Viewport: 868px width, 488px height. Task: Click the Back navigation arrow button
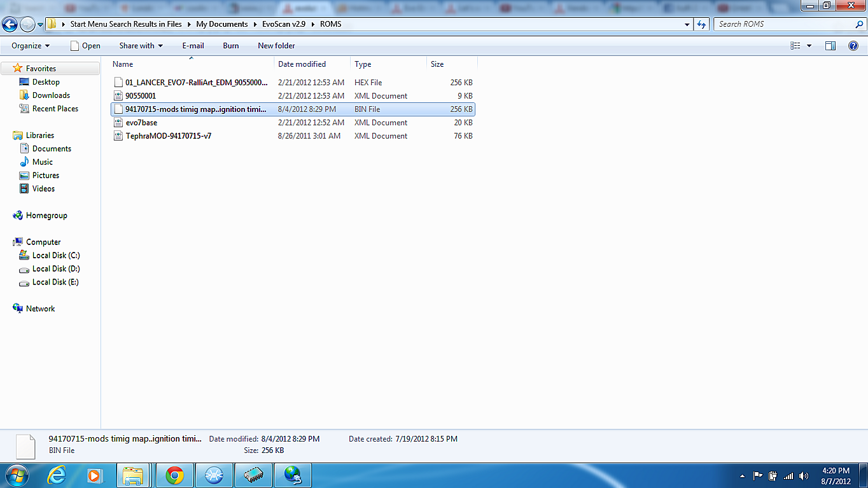coord(10,24)
